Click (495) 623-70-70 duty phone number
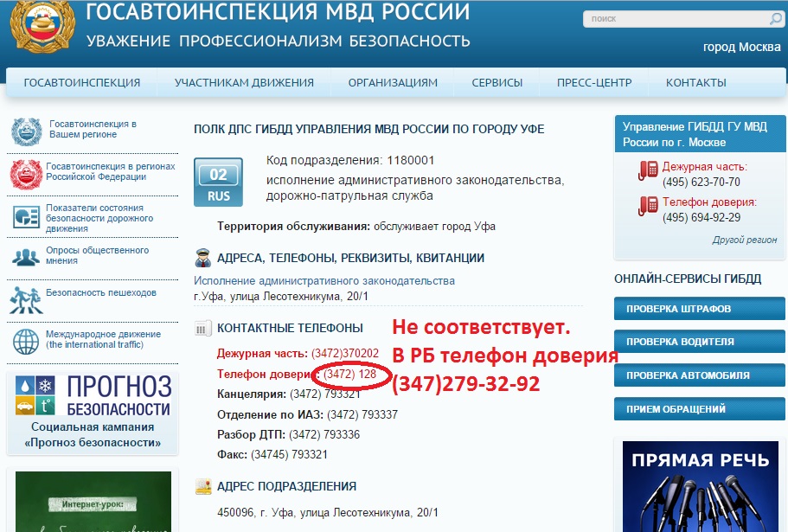The image size is (788, 532). tap(701, 182)
